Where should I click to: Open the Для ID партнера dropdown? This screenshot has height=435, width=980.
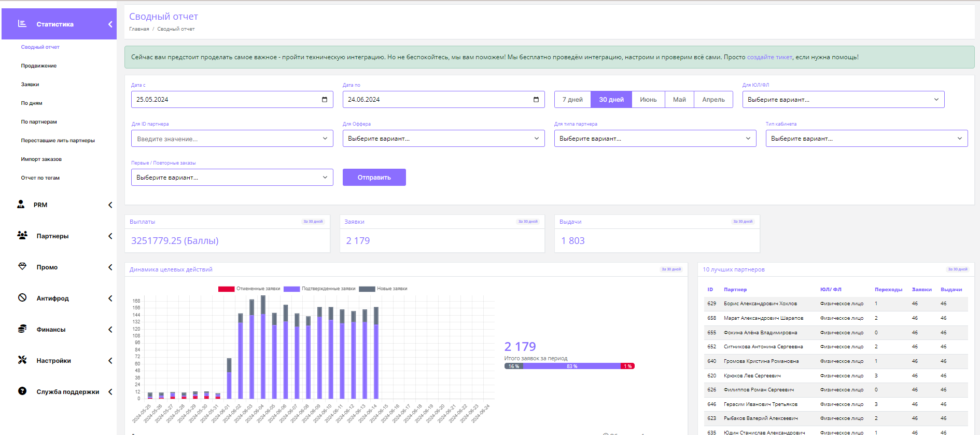pyautogui.click(x=232, y=139)
